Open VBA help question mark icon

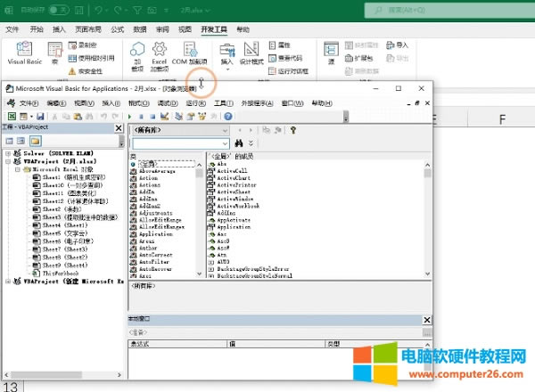229,117
